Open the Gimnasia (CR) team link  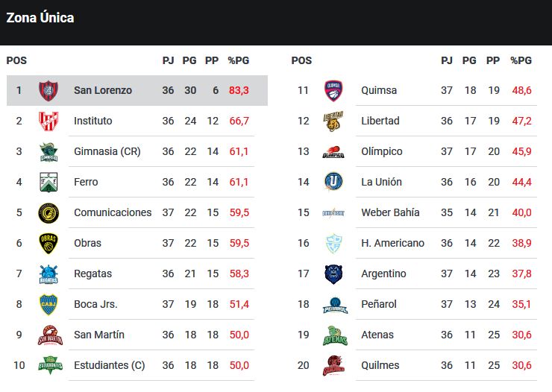[x=107, y=151]
